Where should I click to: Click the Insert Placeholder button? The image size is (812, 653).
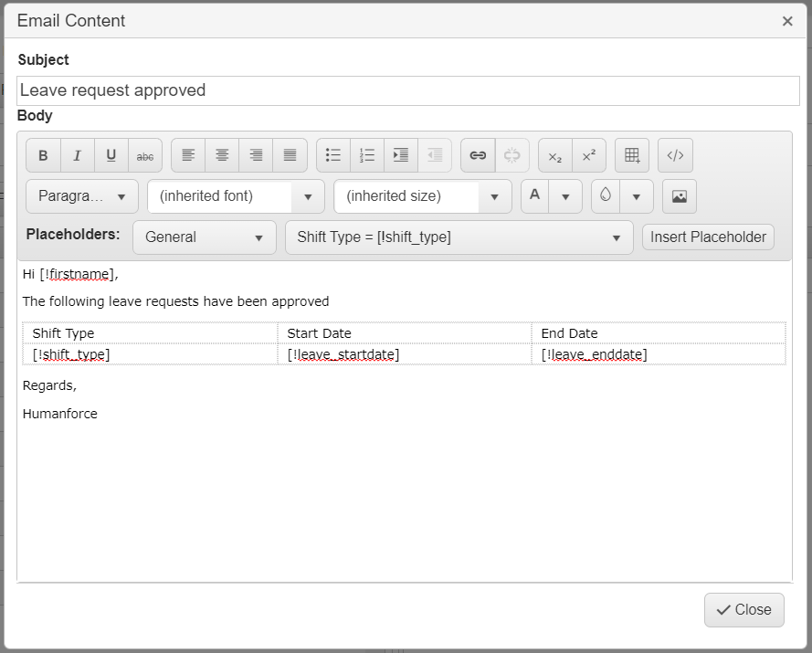tap(709, 237)
